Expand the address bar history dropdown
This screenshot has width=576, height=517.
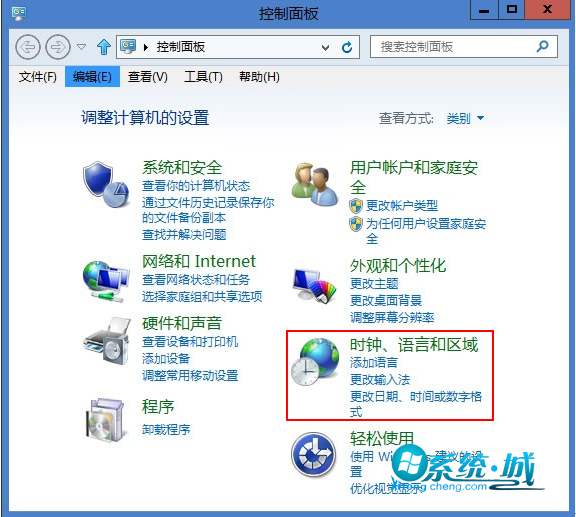pos(325,47)
